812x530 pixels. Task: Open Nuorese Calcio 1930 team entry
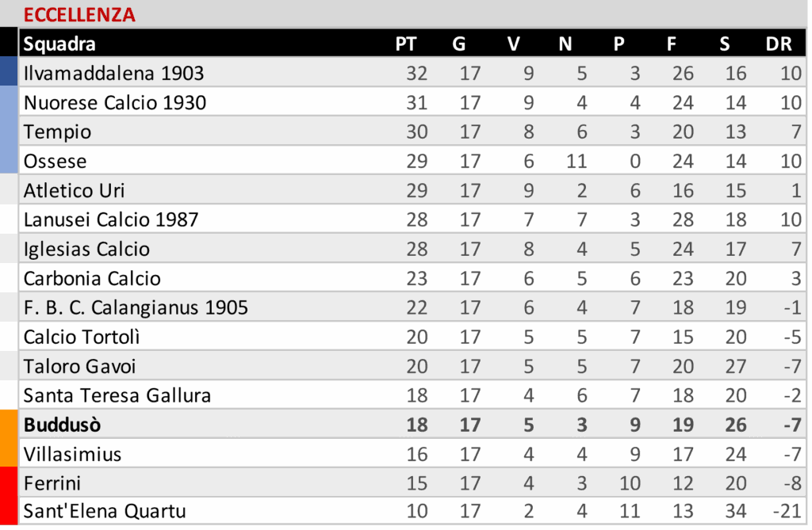pos(115,103)
